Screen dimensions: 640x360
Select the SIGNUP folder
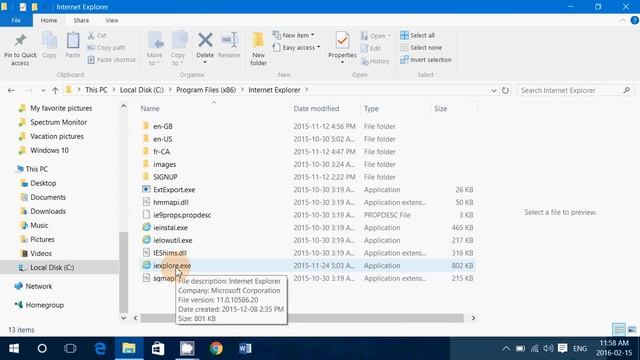(165, 177)
